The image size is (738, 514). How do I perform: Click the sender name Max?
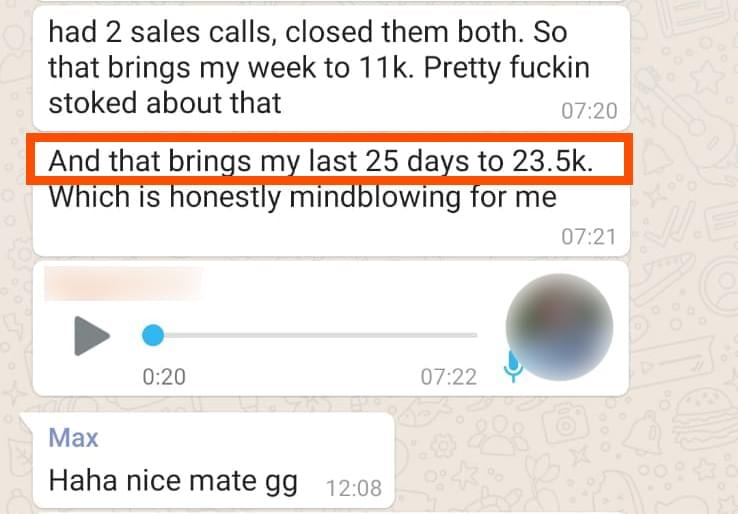tap(73, 438)
